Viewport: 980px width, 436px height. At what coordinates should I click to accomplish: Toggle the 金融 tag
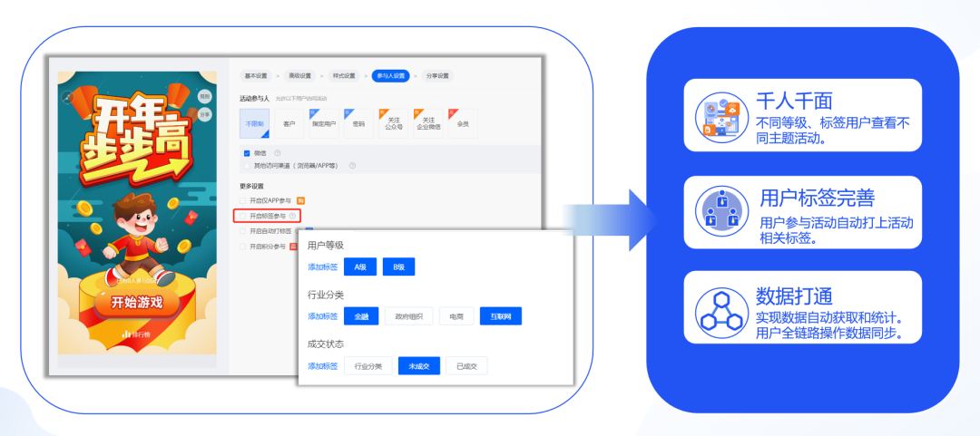tap(361, 316)
